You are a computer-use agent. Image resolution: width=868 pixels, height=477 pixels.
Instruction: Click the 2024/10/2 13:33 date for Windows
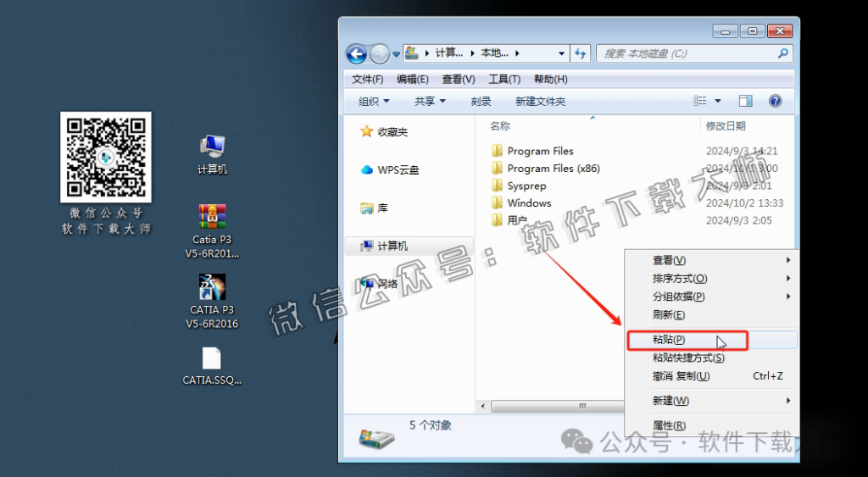(x=744, y=203)
